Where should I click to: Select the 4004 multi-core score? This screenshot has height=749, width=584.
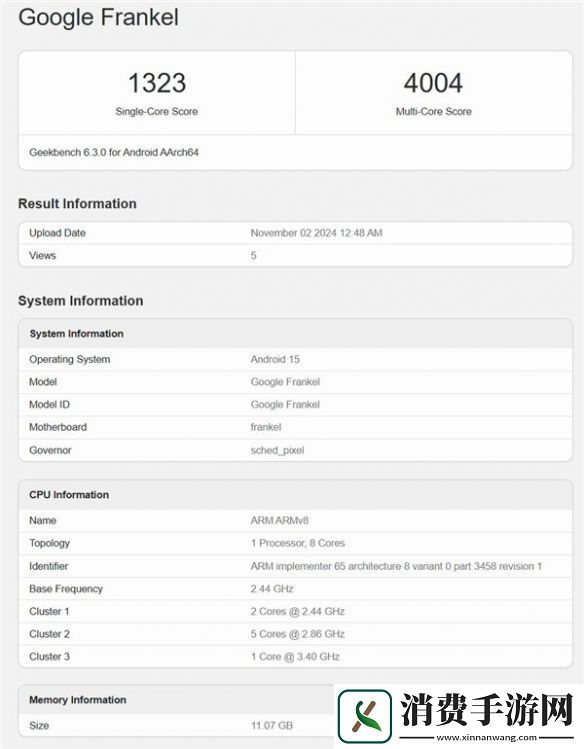pos(433,83)
